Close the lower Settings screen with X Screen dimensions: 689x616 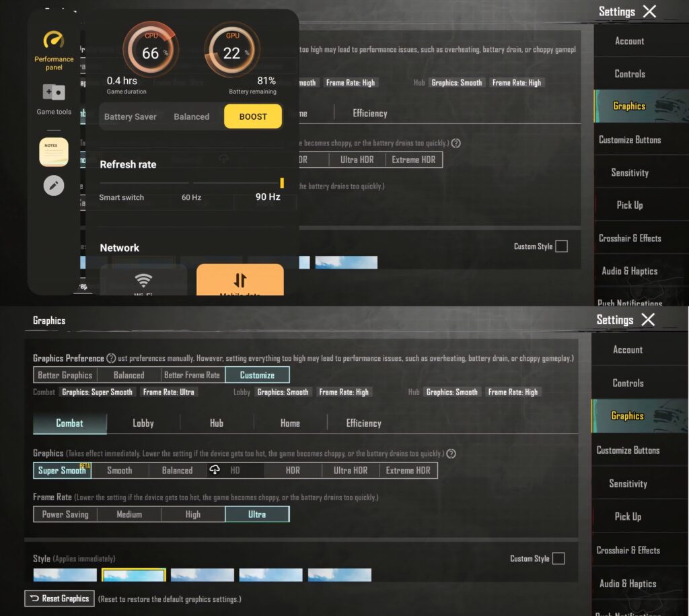click(x=648, y=320)
